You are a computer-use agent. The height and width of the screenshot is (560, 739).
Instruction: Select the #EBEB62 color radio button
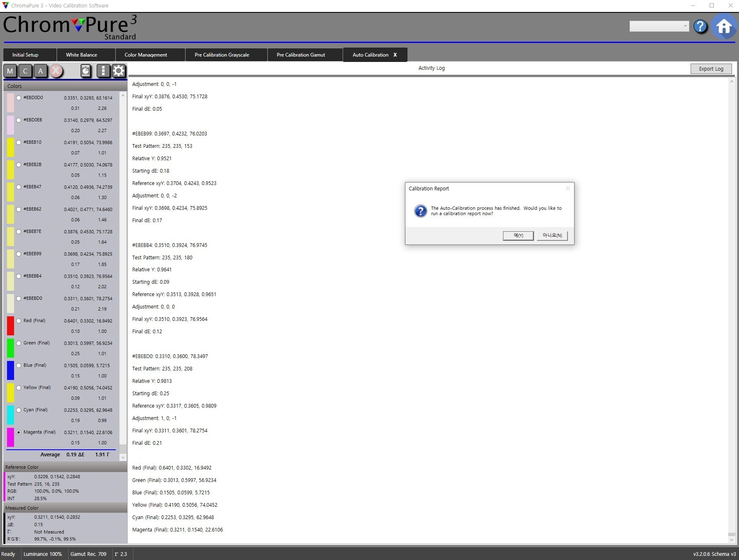tap(19, 209)
